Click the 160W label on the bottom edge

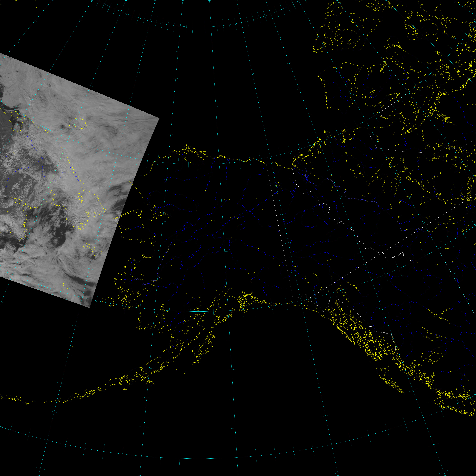(x=140, y=475)
